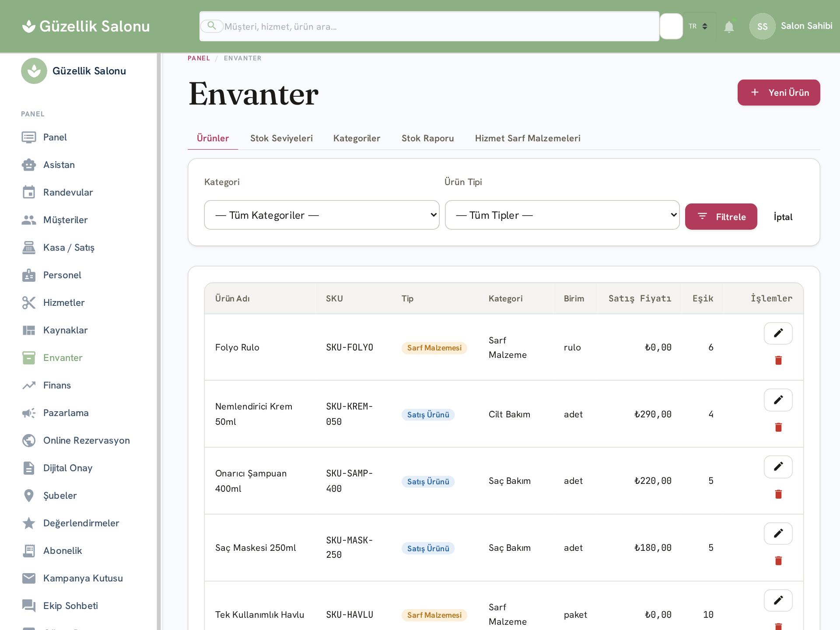Screen dimensions: 840x630
Task: Delete the Saç Maskesi 250ml row
Action: point(778,561)
